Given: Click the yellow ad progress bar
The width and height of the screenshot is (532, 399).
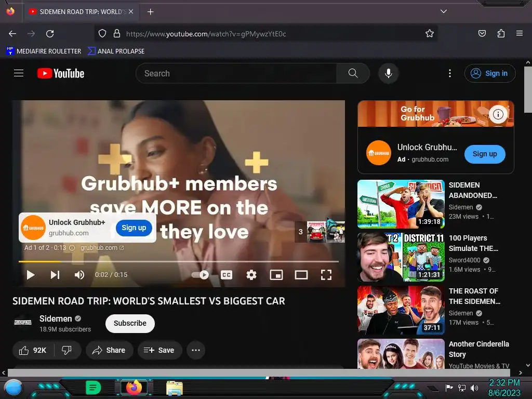Looking at the screenshot, I should (179, 262).
